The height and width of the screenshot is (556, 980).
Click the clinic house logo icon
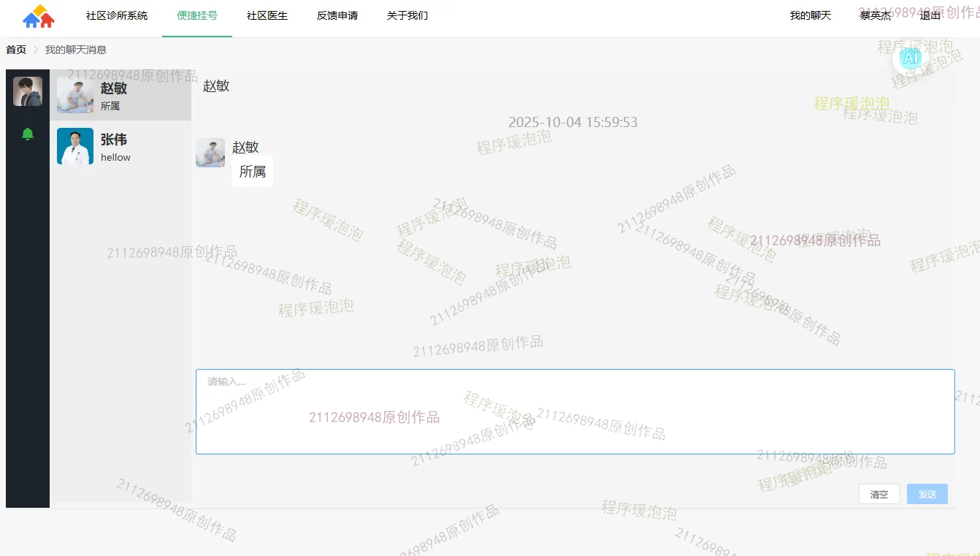[x=39, y=16]
